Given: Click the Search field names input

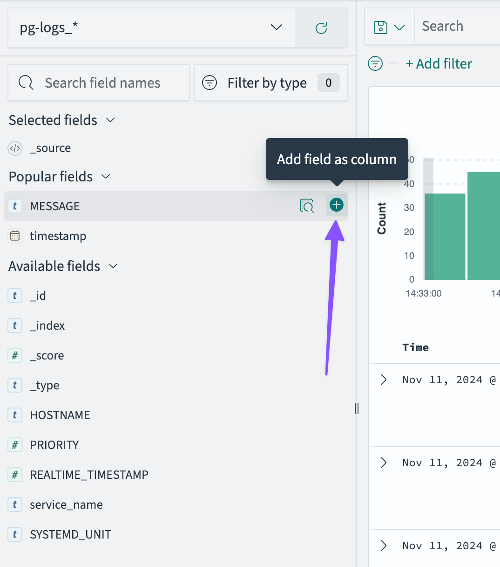Looking at the screenshot, I should pos(98,83).
